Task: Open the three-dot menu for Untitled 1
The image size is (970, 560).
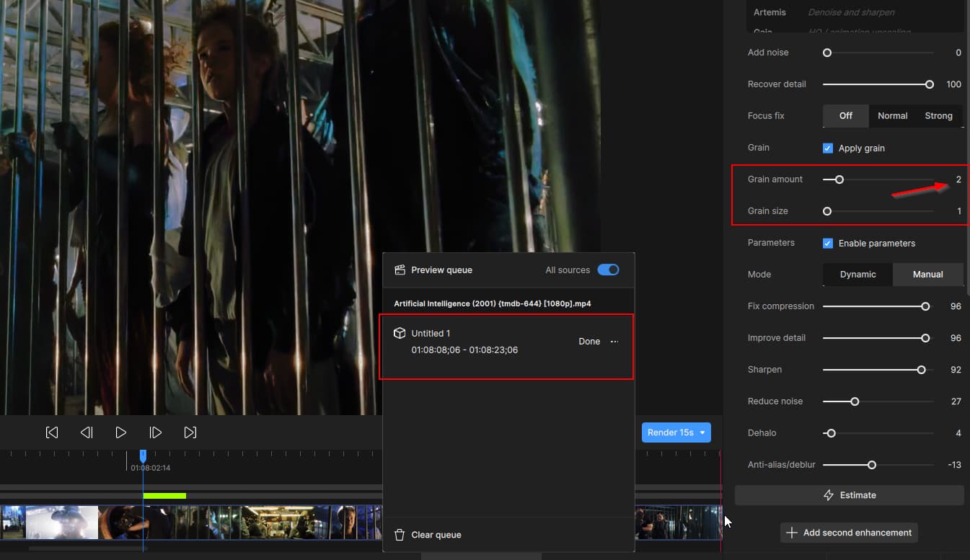Action: 614,342
